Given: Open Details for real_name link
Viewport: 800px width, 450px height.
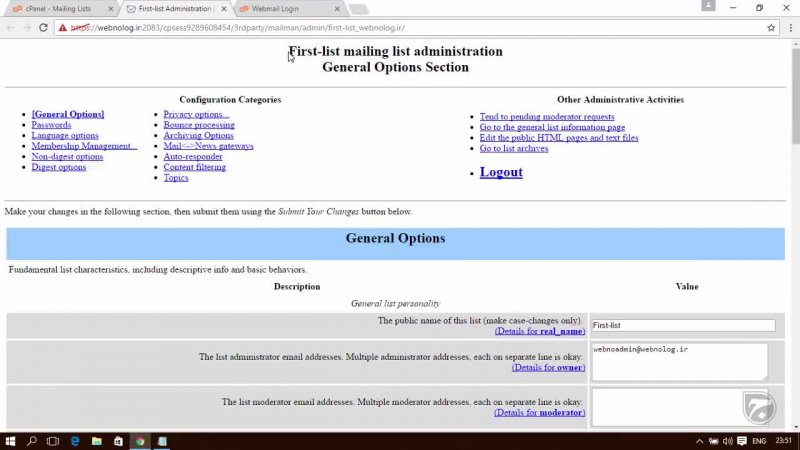Looking at the screenshot, I should (x=539, y=330).
